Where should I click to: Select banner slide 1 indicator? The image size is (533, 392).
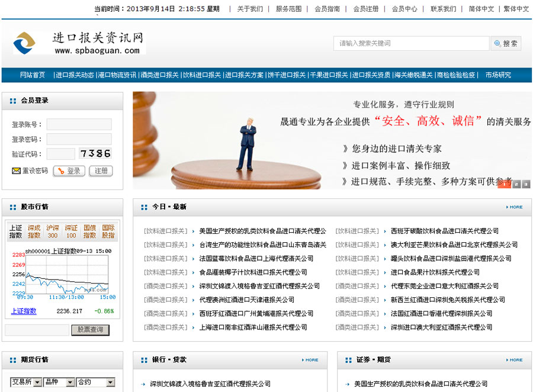[505, 184]
